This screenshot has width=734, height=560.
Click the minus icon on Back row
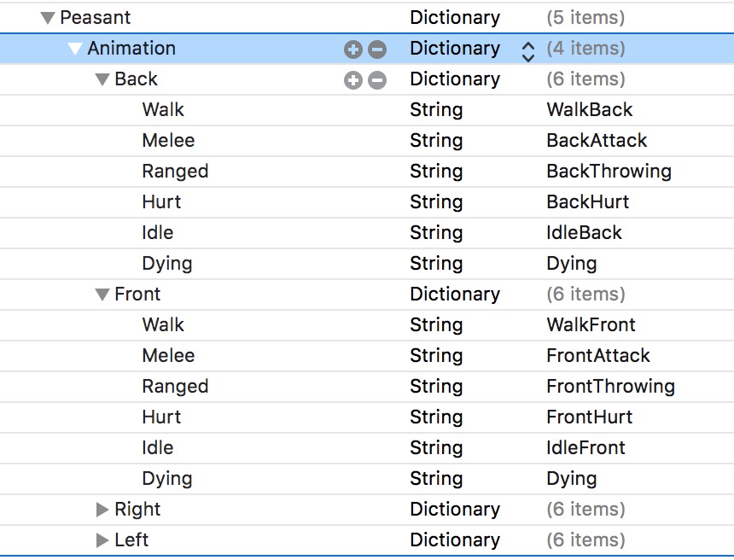click(x=377, y=80)
